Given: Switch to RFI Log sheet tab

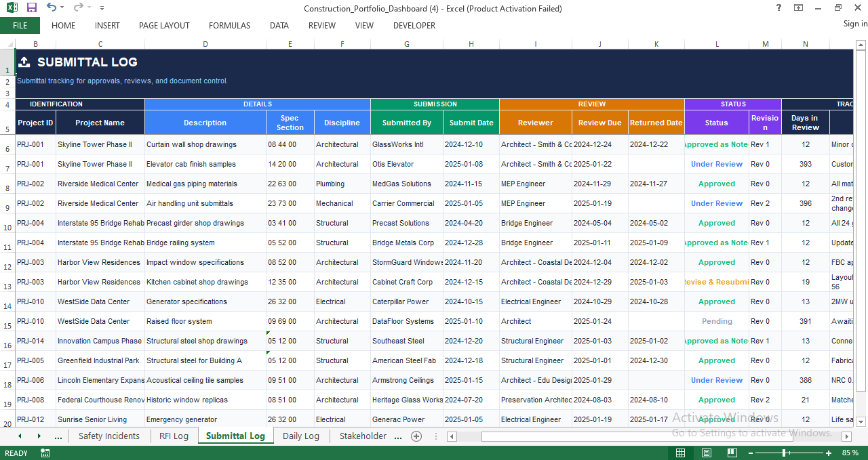Looking at the screenshot, I should [174, 436].
